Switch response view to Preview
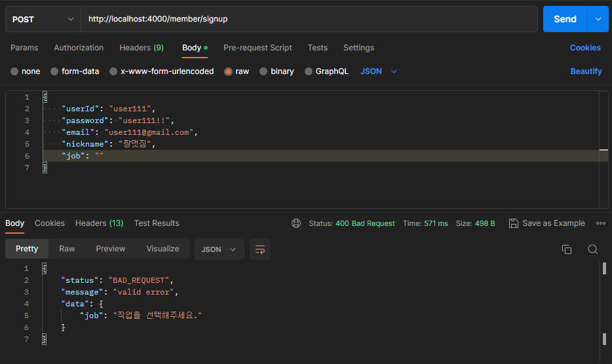 click(x=111, y=249)
